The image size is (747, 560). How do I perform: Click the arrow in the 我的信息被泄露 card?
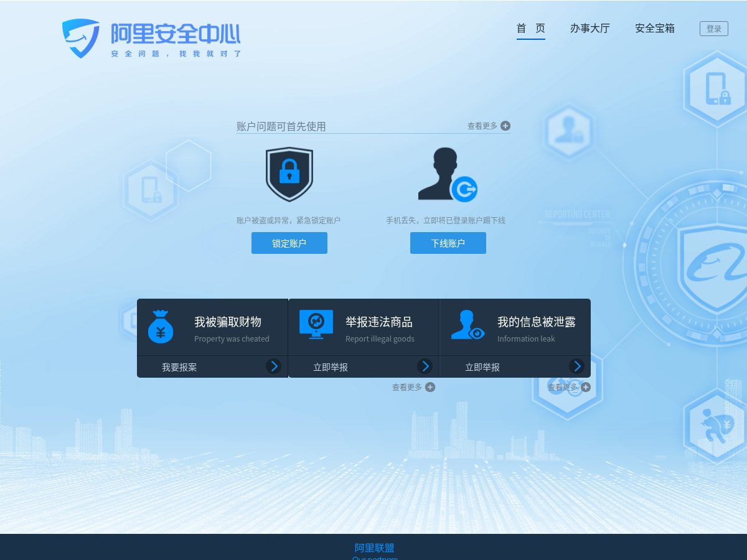click(x=577, y=366)
